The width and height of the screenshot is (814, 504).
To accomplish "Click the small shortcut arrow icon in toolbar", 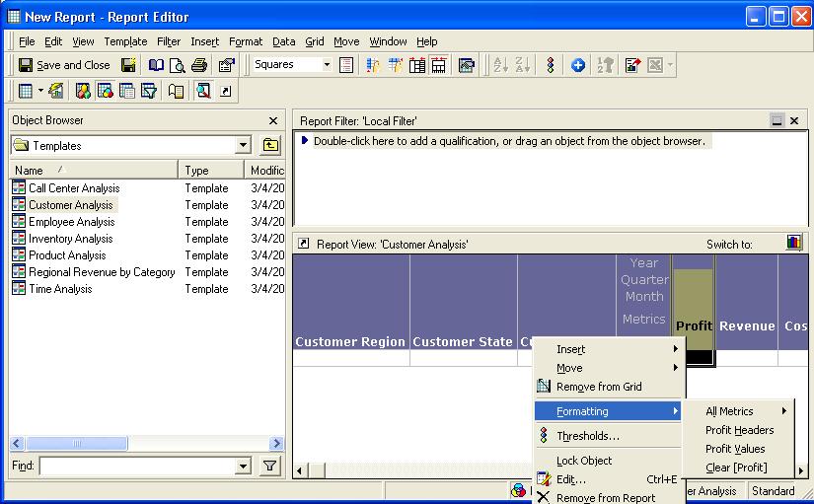I will (x=226, y=92).
